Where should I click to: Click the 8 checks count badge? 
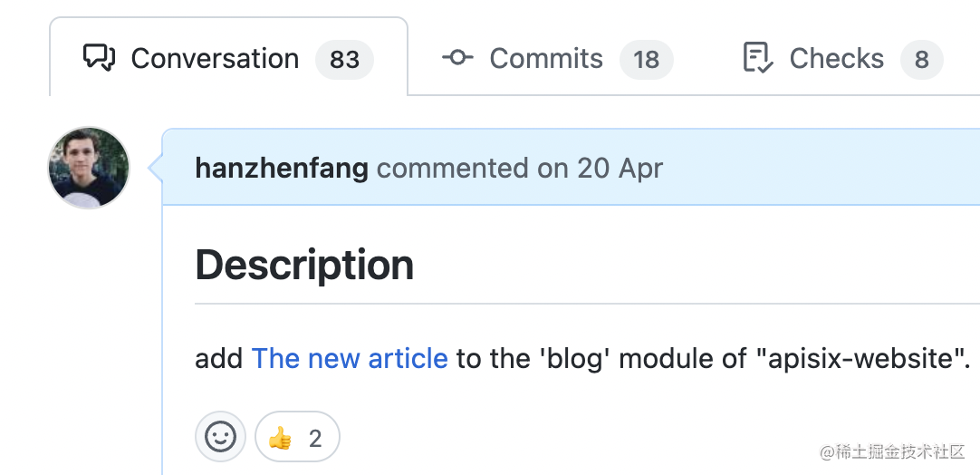coord(921,60)
